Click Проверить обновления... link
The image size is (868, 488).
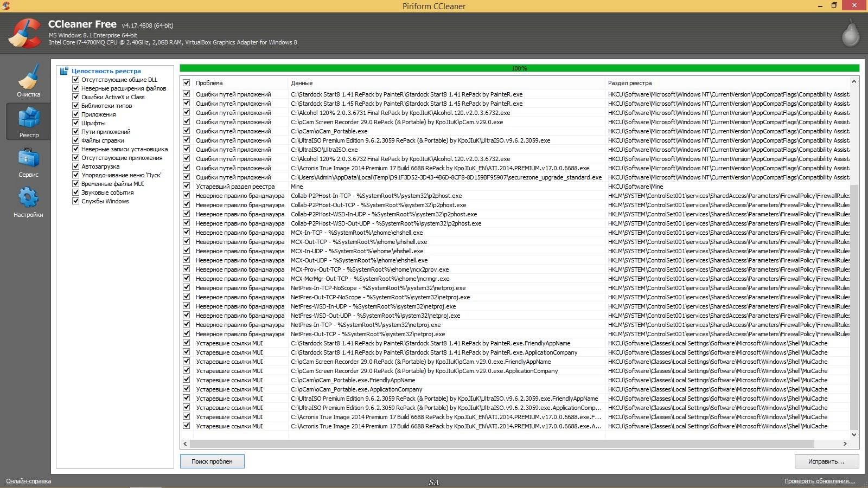(819, 481)
